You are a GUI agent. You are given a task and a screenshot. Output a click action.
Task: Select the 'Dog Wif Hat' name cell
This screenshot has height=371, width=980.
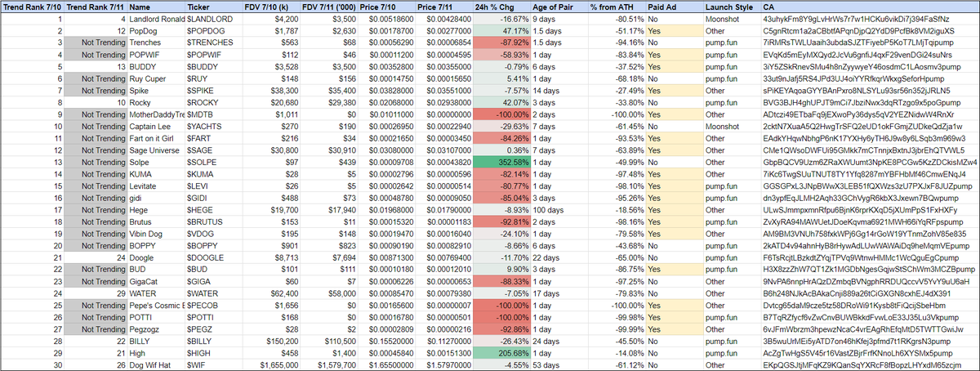(156, 365)
